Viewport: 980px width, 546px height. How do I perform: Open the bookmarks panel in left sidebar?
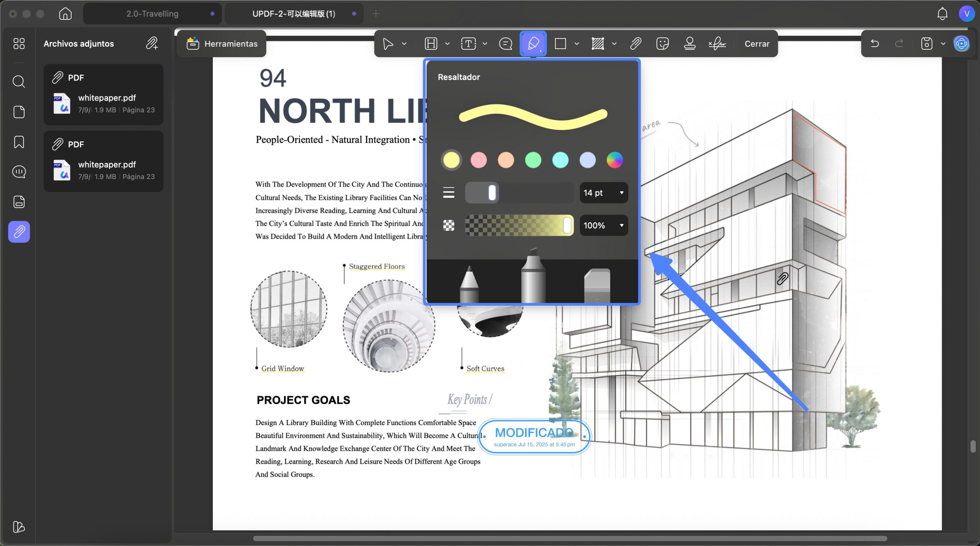[19, 142]
